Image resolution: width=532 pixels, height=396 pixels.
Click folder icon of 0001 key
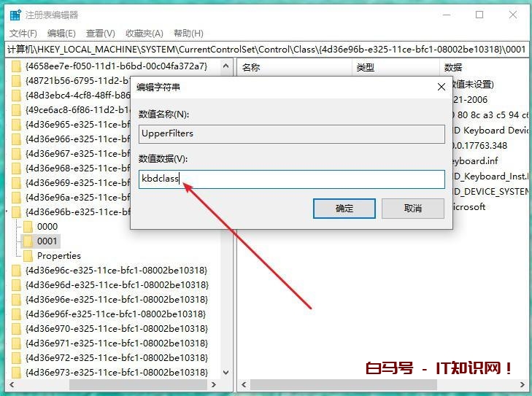28,241
